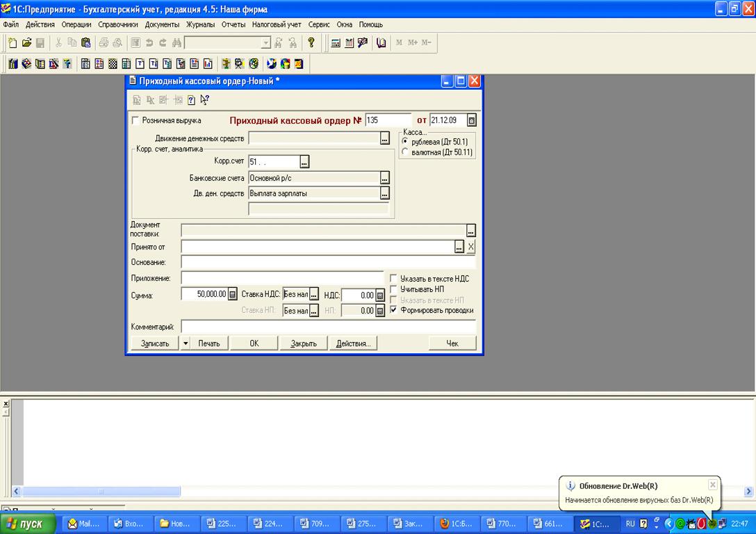Select валютная (Дт 50.11) radio option

[x=405, y=152]
